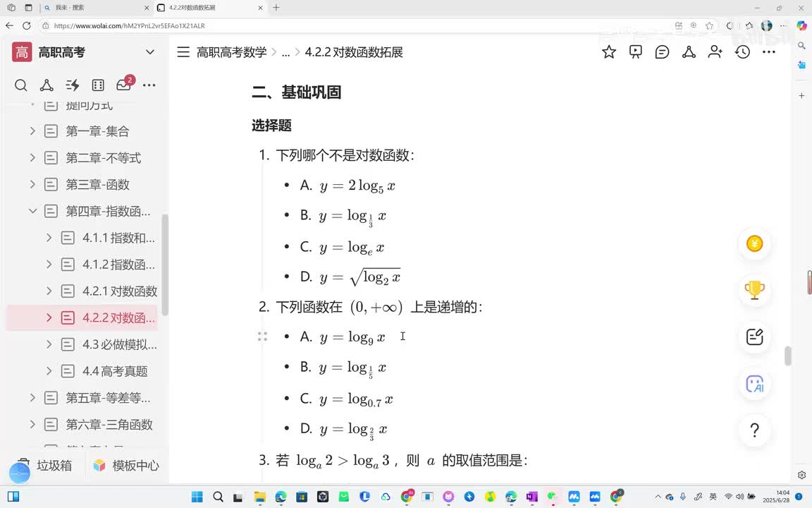Click the page vertical scrollbar thumb
Screen dimensions: 812x508
[x=787, y=356]
